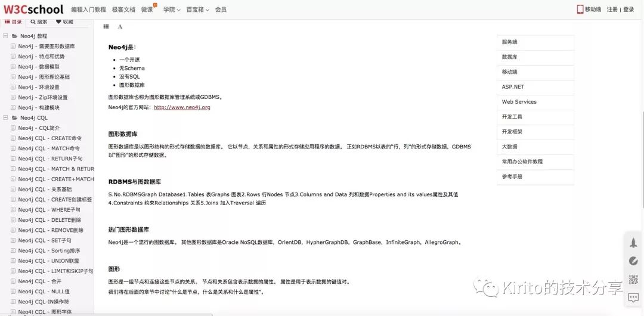Viewport: 644px width, 316px height.
Task: Click page icon beside Neo4j CQL - SET子句
Action: tap(14, 240)
